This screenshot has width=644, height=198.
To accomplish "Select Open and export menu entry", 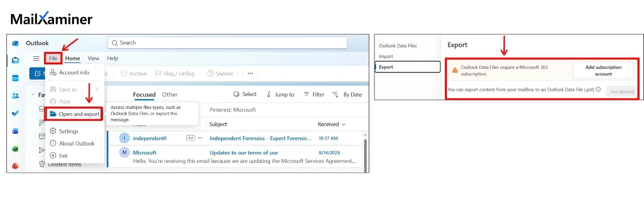I will pos(74,114).
